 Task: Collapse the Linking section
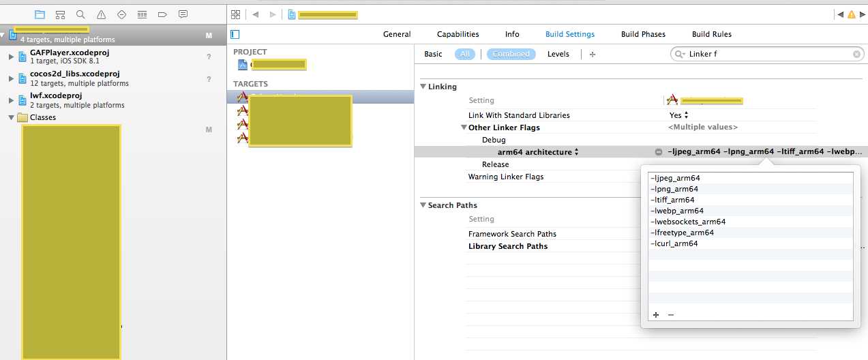(x=423, y=87)
